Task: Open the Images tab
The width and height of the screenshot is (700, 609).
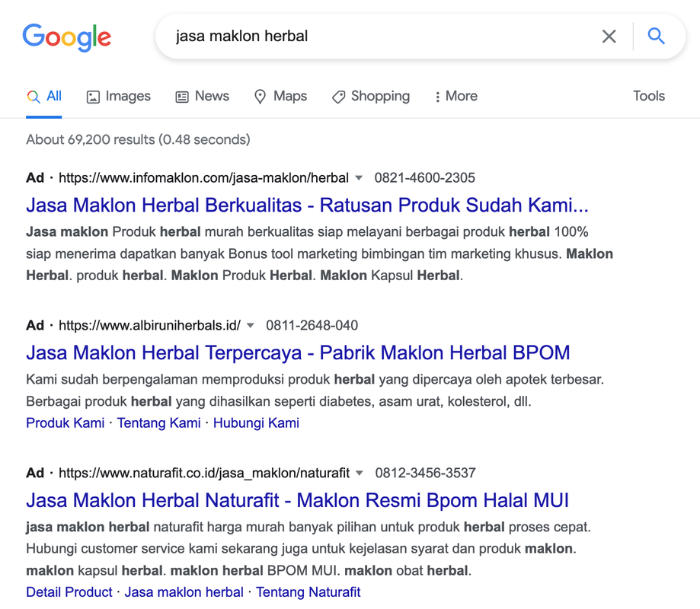Action: (x=119, y=96)
